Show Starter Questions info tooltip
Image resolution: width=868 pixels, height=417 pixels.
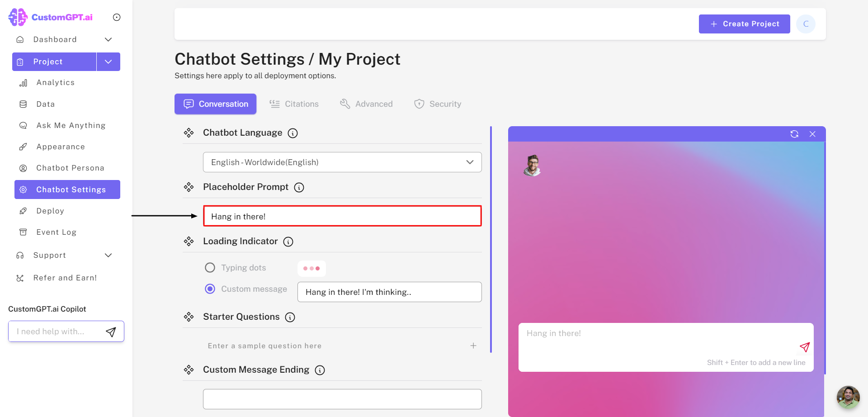290,317
